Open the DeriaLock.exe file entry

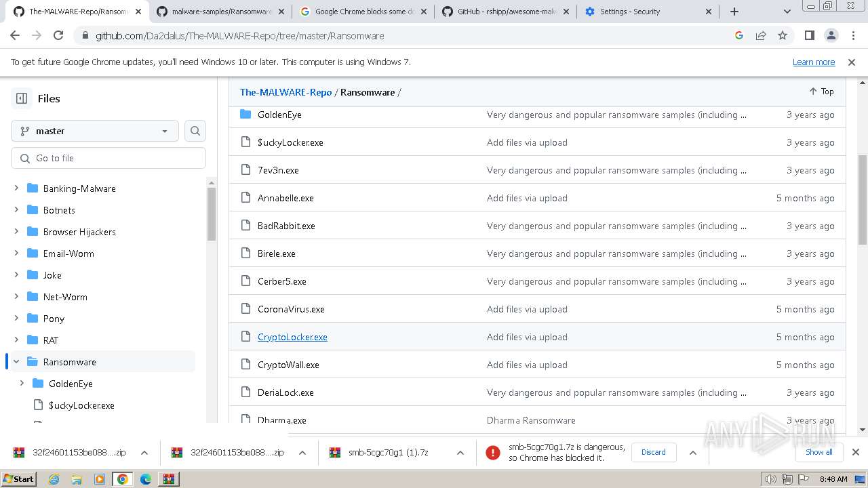(x=285, y=392)
